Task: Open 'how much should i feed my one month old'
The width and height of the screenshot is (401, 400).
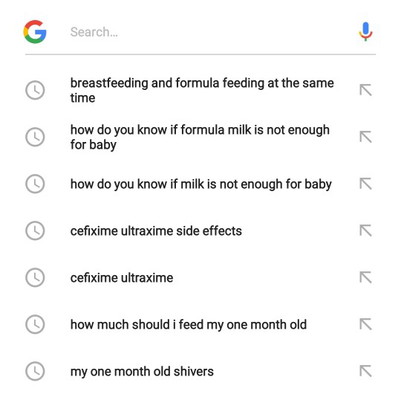Action: (188, 325)
